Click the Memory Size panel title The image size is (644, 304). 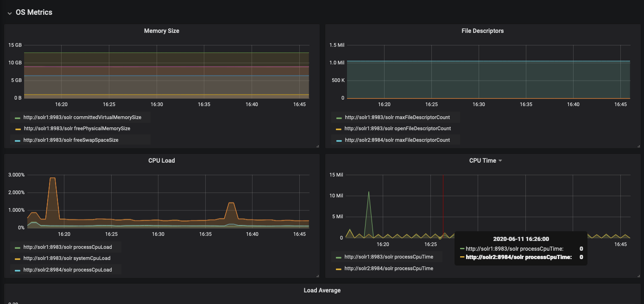(161, 31)
